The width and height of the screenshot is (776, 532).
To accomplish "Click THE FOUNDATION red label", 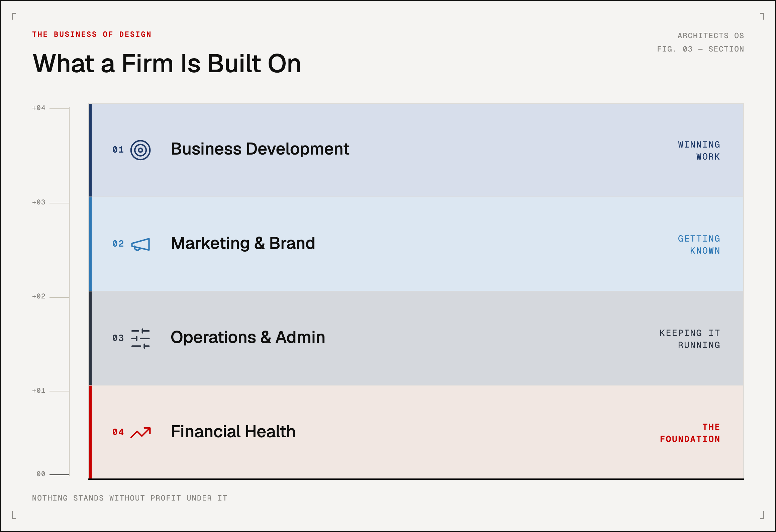I will click(690, 433).
